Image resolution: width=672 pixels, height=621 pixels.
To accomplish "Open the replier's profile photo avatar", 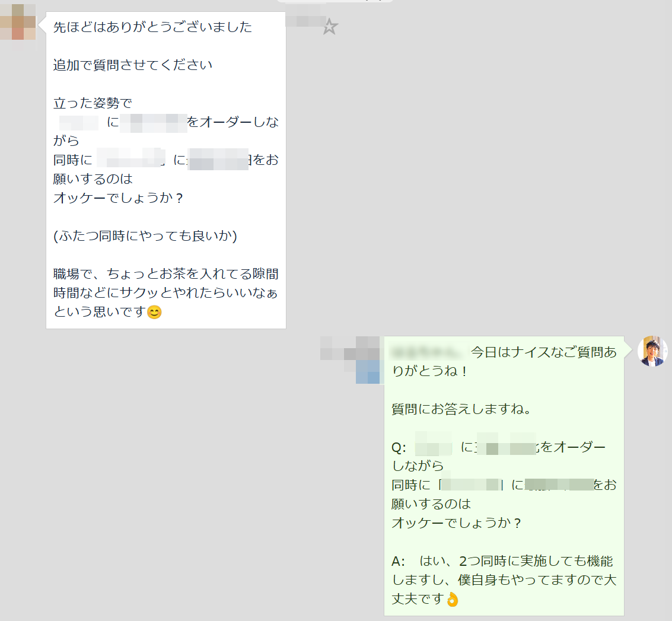I will coord(652,351).
